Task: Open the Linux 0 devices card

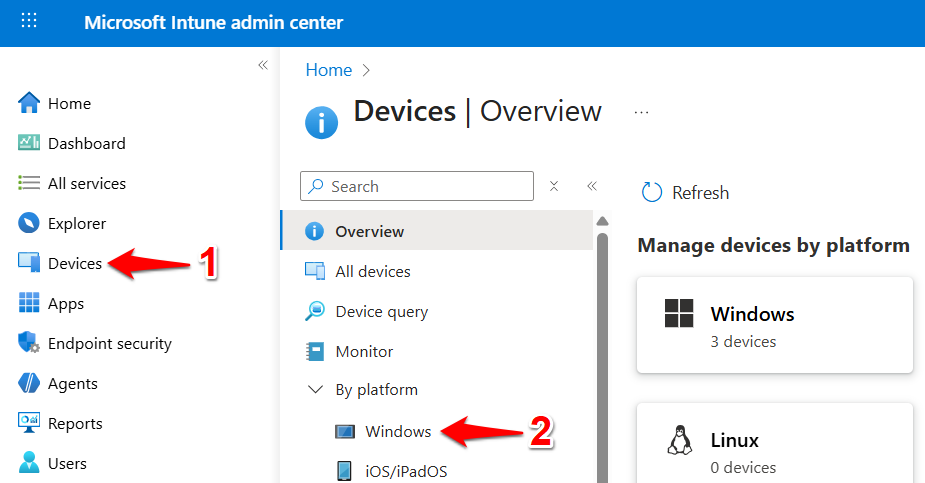Action: [775, 443]
